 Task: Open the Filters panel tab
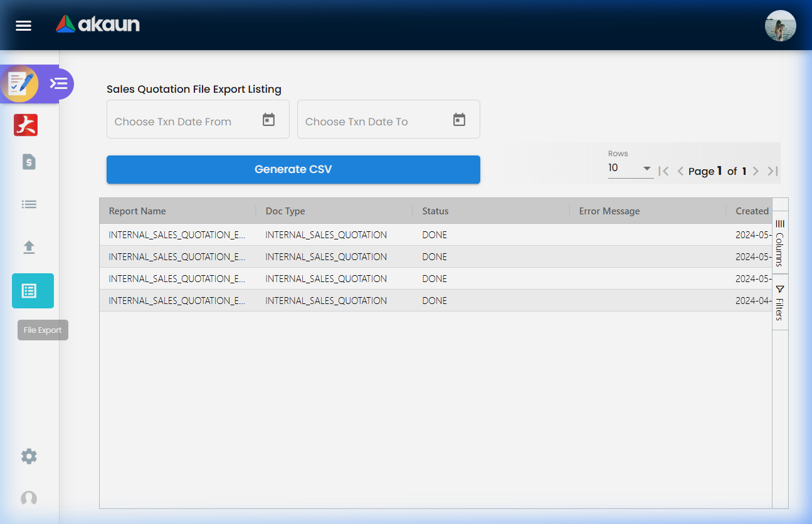click(x=779, y=303)
